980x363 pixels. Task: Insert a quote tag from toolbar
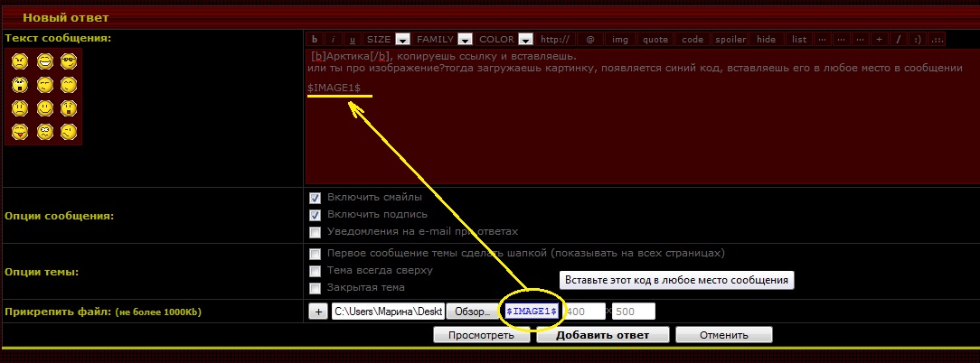655,40
